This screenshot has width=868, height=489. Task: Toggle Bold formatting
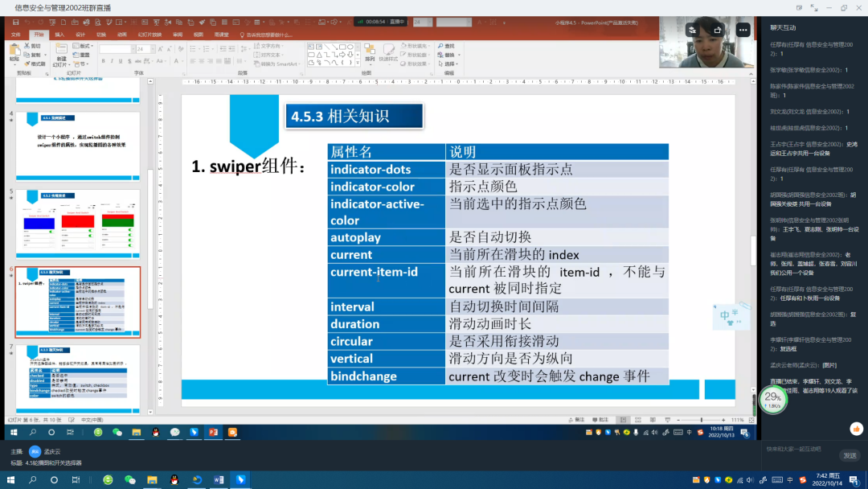103,61
